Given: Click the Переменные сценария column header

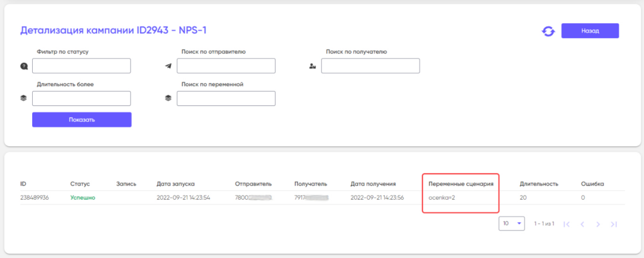Looking at the screenshot, I should [460, 184].
